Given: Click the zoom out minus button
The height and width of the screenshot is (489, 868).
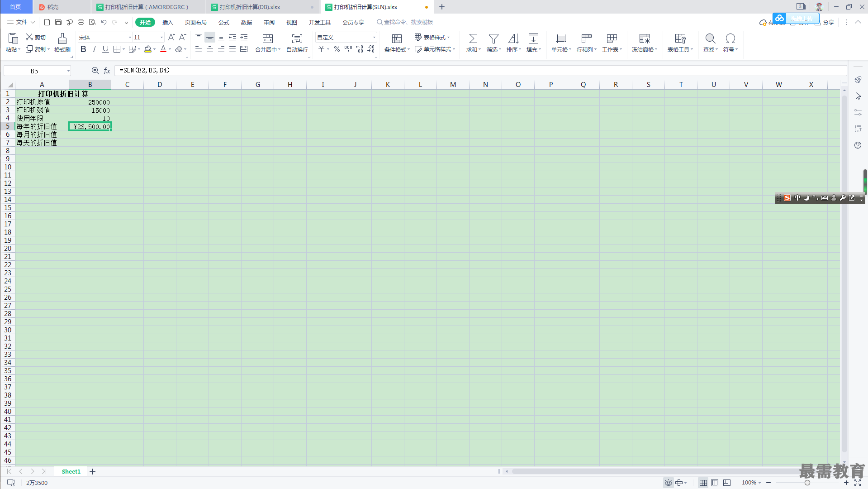Looking at the screenshot, I should tap(768, 483).
